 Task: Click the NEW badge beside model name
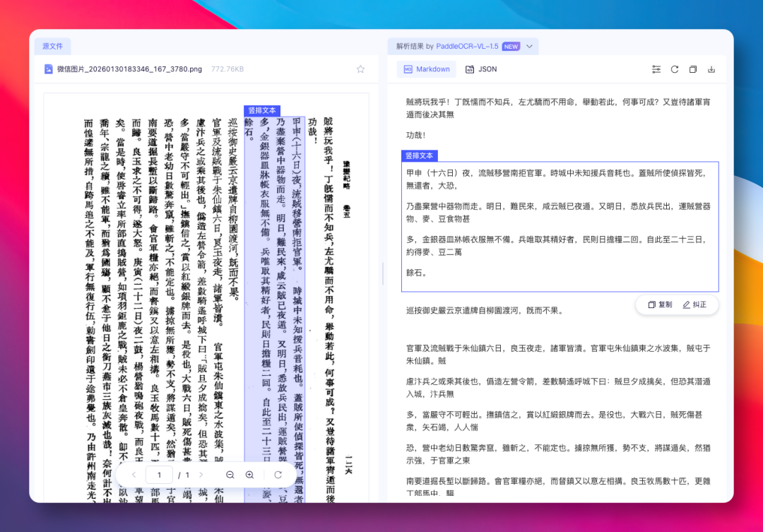(x=511, y=46)
